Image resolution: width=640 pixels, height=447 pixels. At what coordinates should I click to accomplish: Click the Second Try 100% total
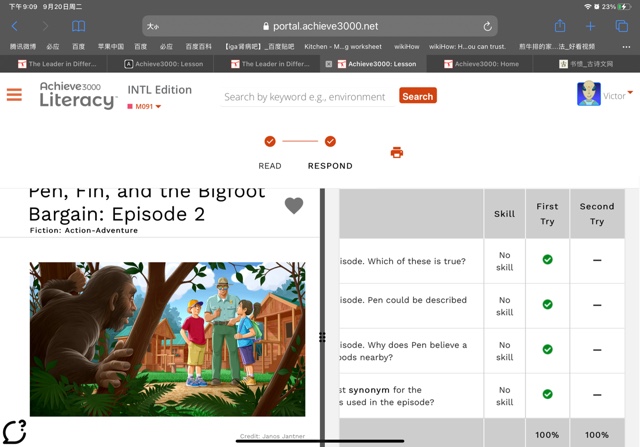pyautogui.click(x=597, y=435)
